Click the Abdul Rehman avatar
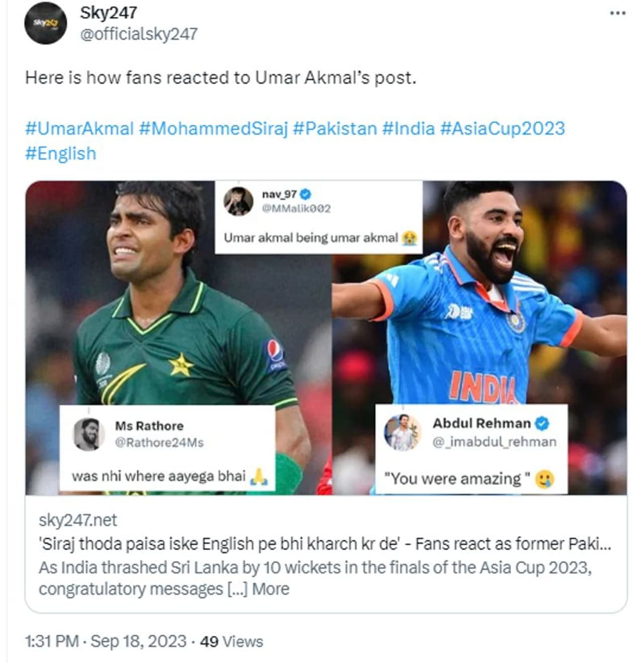The height and width of the screenshot is (663, 644). point(402,432)
